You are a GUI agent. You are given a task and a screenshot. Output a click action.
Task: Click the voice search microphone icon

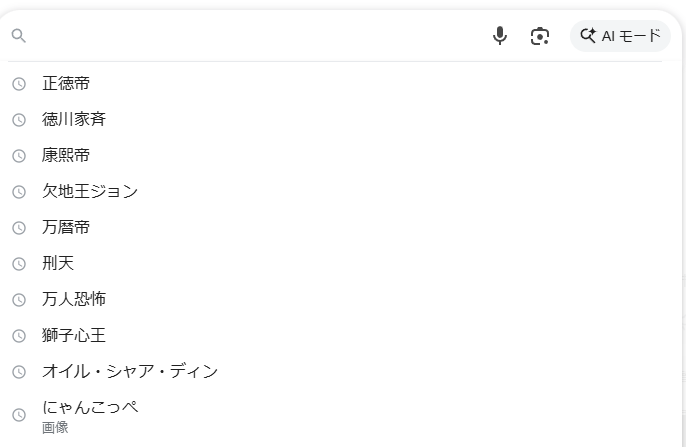click(500, 36)
